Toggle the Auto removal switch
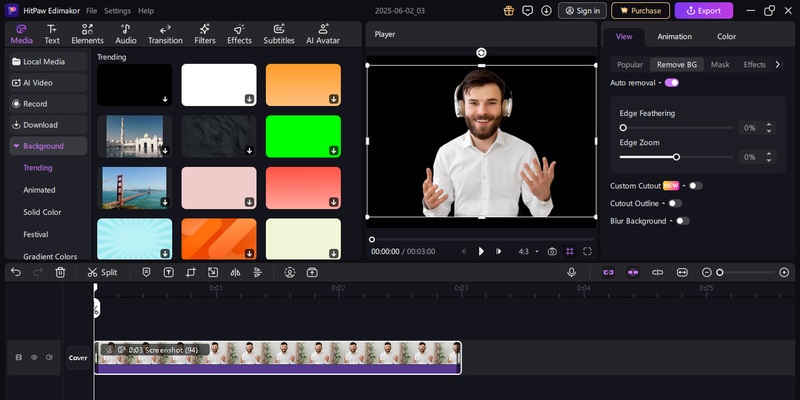Viewport: 800px width, 400px height. click(671, 83)
